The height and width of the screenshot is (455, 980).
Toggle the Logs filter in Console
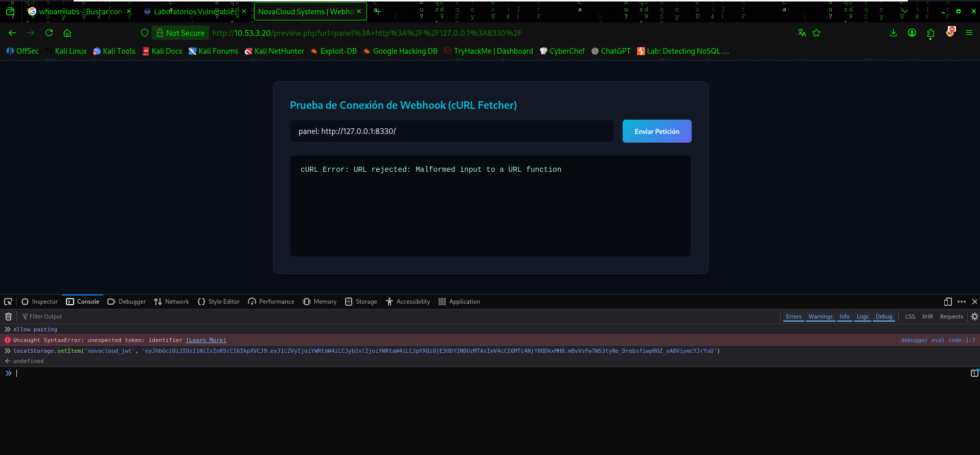pos(862,316)
